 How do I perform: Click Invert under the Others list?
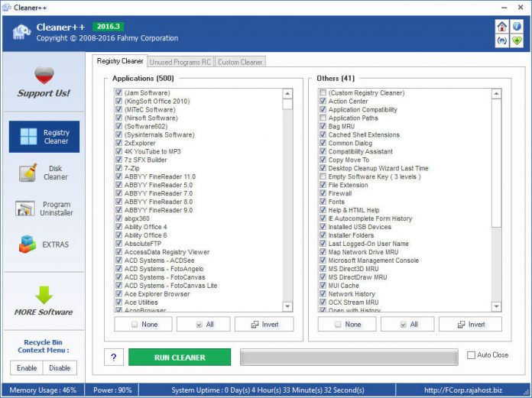[470, 324]
